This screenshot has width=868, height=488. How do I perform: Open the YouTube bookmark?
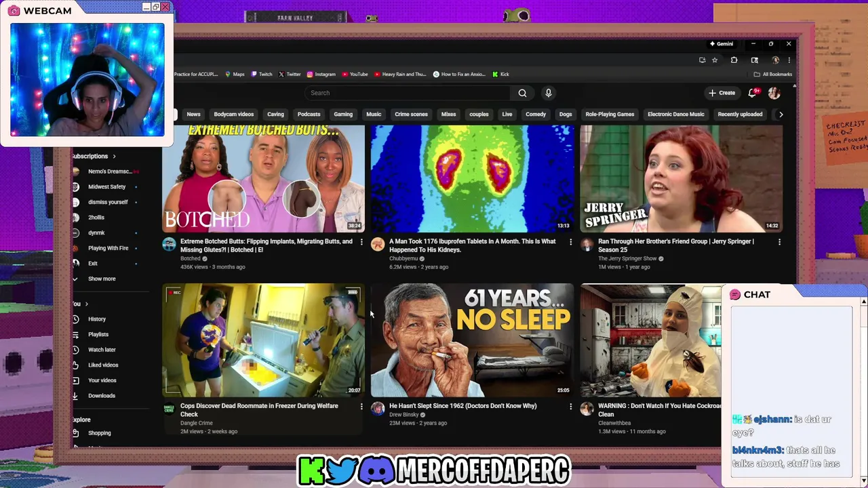pos(355,75)
